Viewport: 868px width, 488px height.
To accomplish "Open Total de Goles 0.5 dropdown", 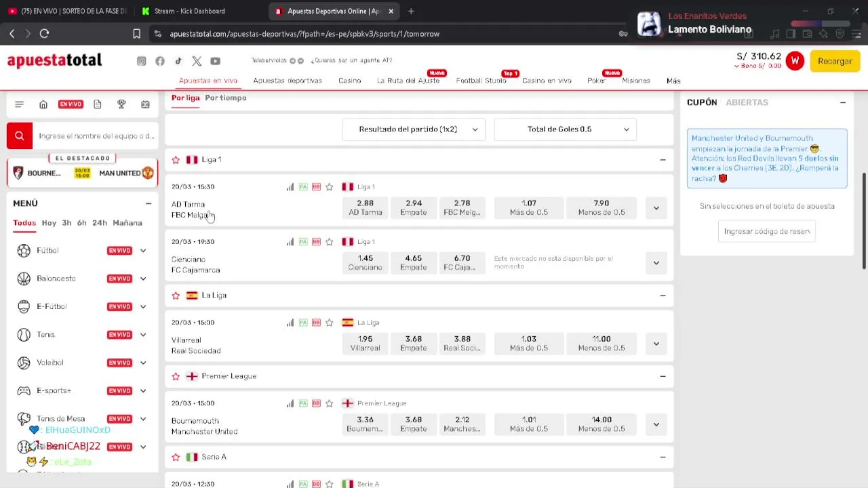I will tap(566, 129).
